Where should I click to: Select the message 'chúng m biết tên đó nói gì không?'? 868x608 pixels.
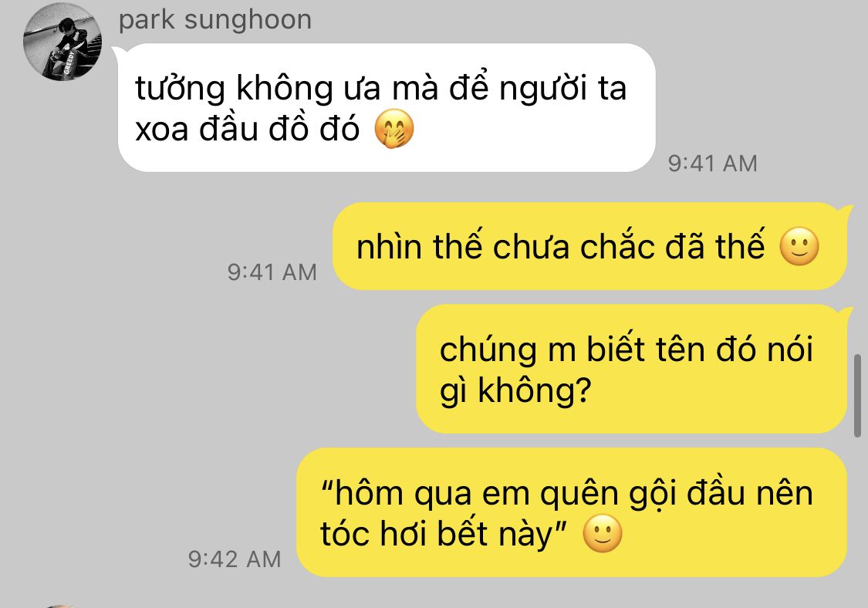point(632,369)
